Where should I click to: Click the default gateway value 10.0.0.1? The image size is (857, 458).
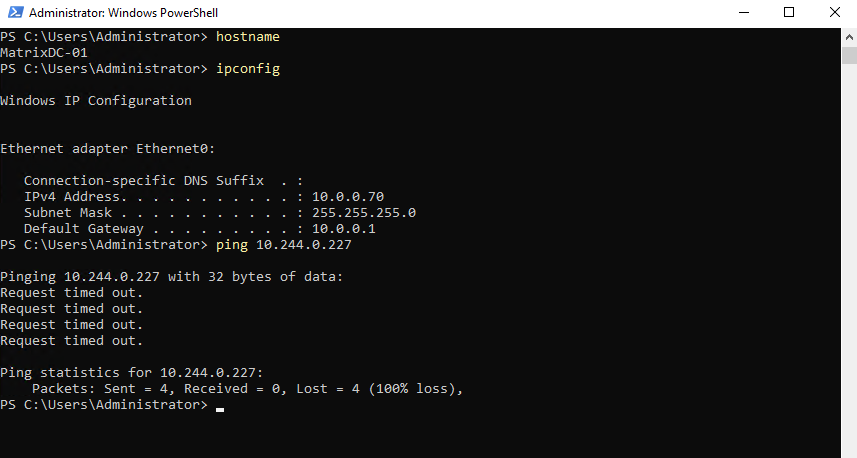pyautogui.click(x=344, y=229)
